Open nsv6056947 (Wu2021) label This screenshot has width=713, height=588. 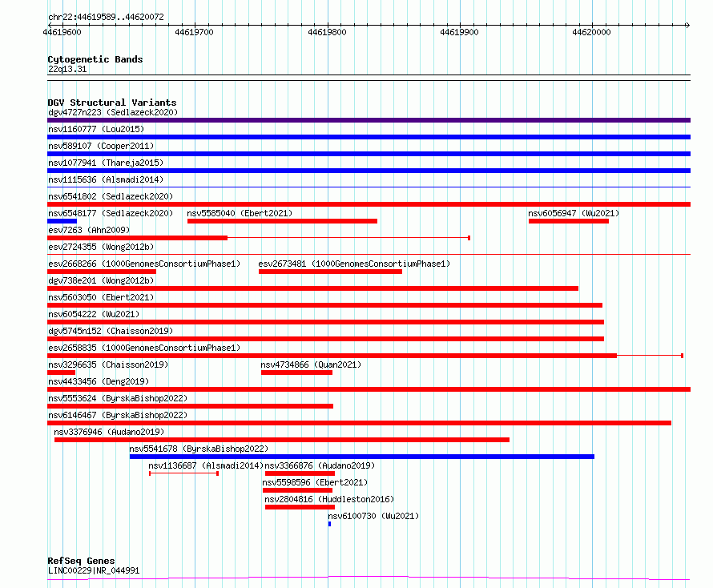[574, 213]
